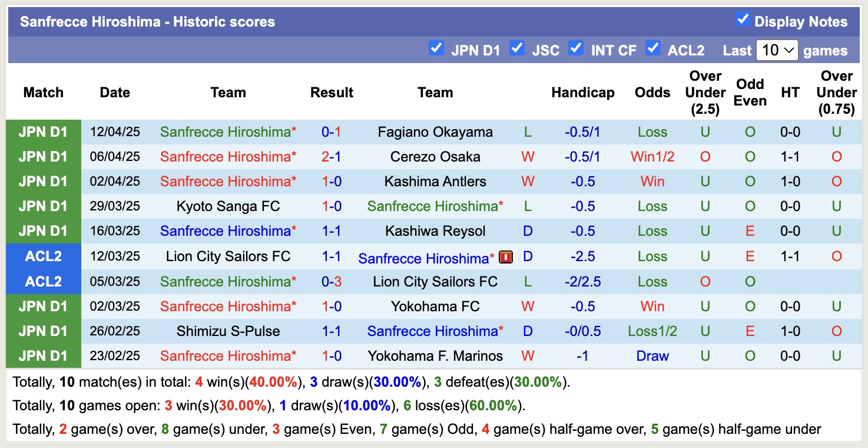
Task: Click the red card icon beside Sanfrecce Hiroshima
Action: [505, 256]
